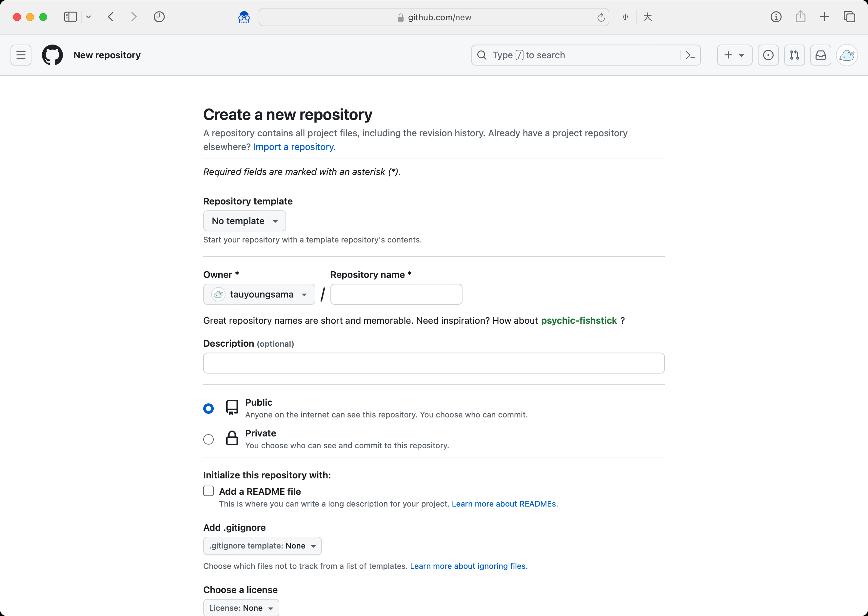This screenshot has width=868, height=616.
Task: Open the owner dropdown showing tauyoungsama
Action: (259, 294)
